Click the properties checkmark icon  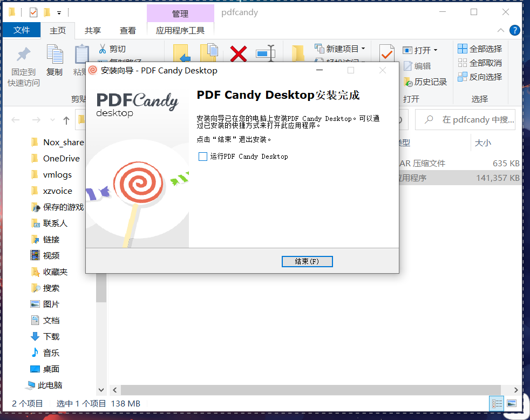tap(386, 53)
